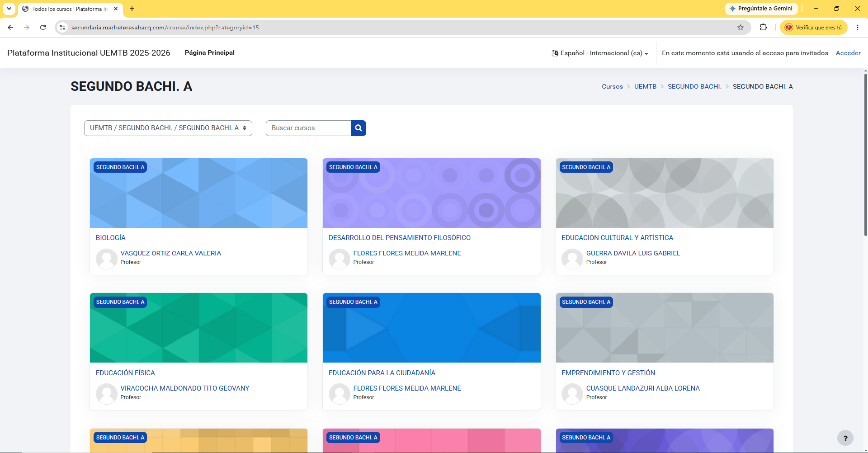Close the Todos los cursos tab

point(116,9)
